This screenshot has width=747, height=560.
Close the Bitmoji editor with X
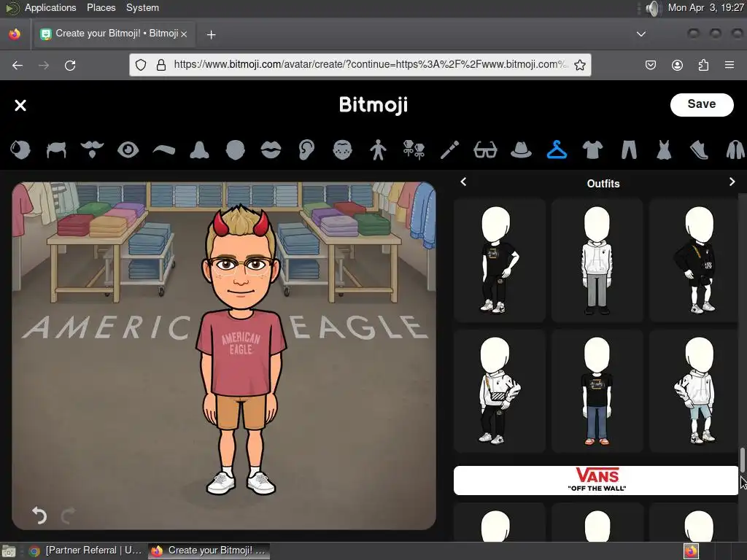pyautogui.click(x=20, y=105)
